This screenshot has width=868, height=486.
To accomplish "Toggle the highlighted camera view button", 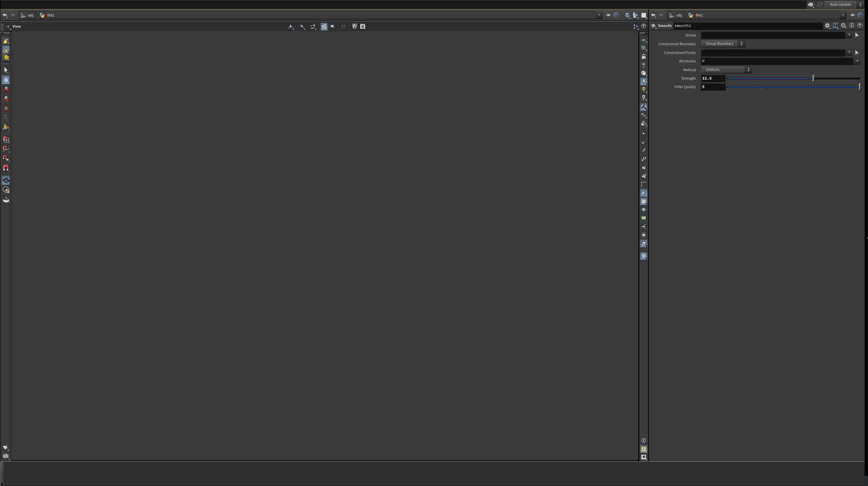I will (324, 26).
